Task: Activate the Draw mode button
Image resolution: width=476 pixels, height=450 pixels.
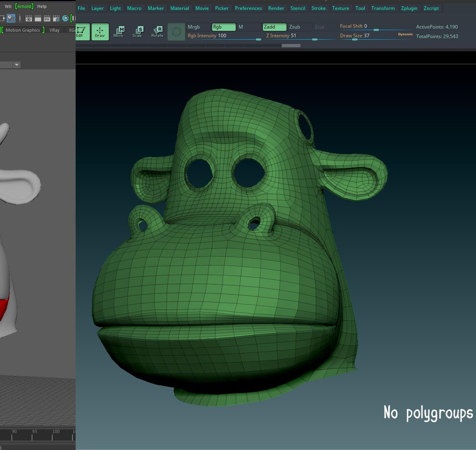Action: click(100, 32)
